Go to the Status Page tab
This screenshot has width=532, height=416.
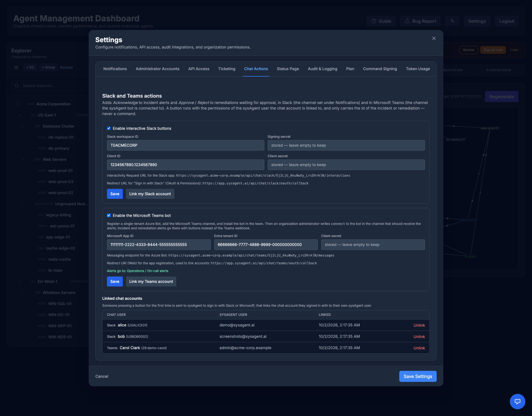(288, 69)
